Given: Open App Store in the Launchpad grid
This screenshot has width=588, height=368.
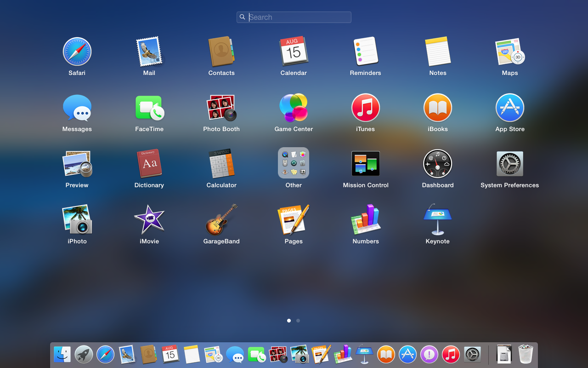Looking at the screenshot, I should [x=510, y=108].
